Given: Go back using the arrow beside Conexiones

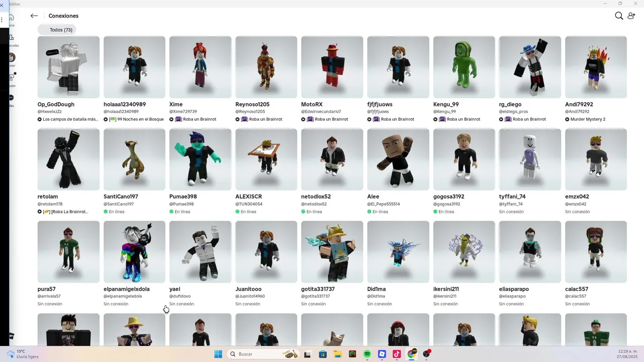Looking at the screenshot, I should tap(34, 16).
